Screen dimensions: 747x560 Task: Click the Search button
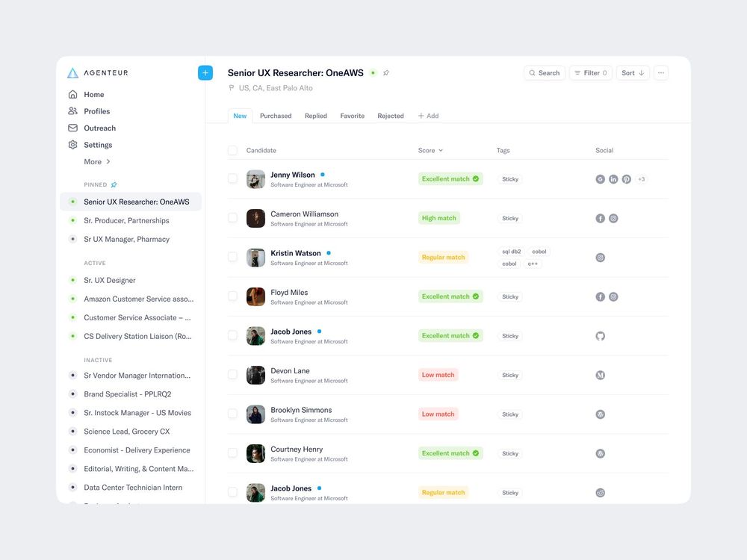(x=545, y=73)
